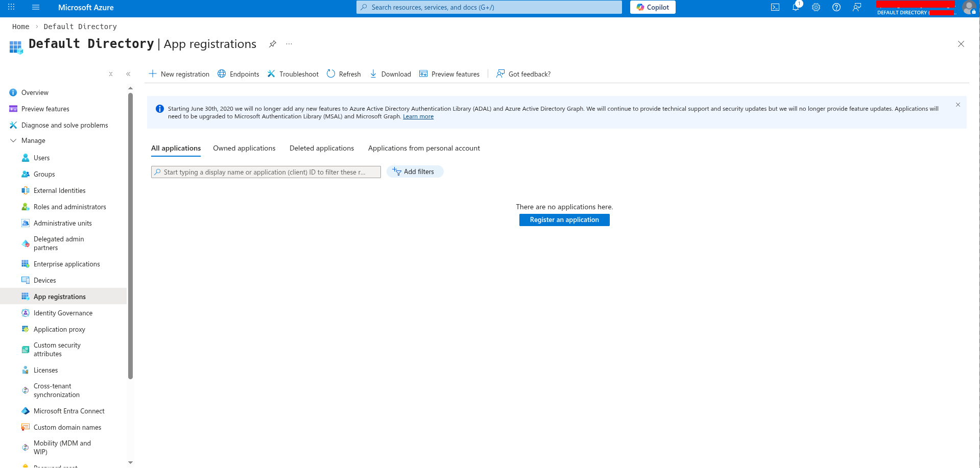Open portal settings gear
The image size is (980, 468).
click(816, 7)
